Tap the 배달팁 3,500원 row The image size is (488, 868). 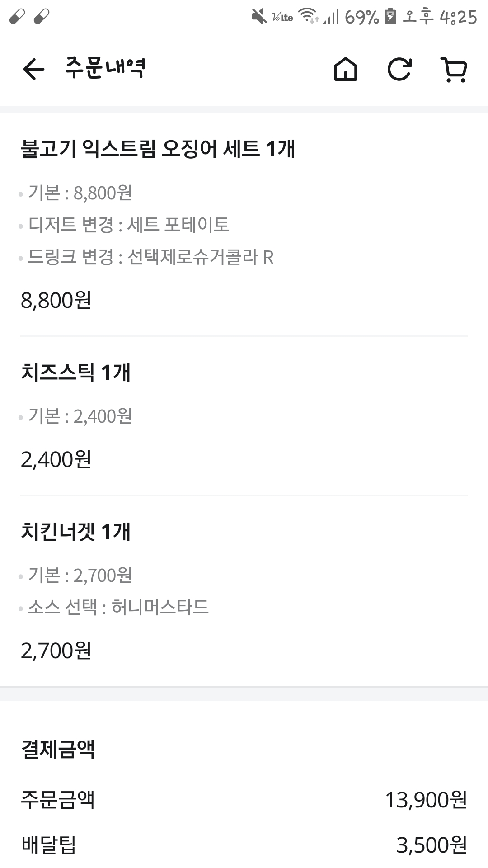[x=244, y=845]
